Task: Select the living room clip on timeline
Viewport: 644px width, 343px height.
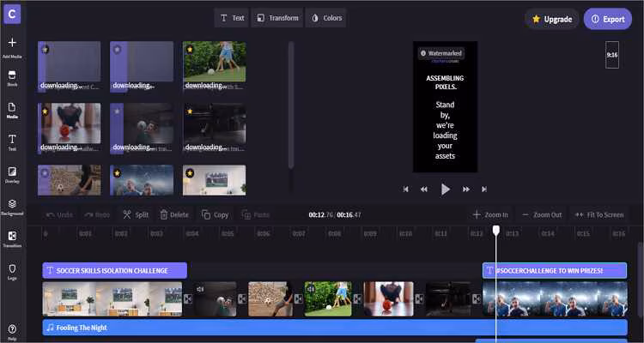Action: point(112,298)
